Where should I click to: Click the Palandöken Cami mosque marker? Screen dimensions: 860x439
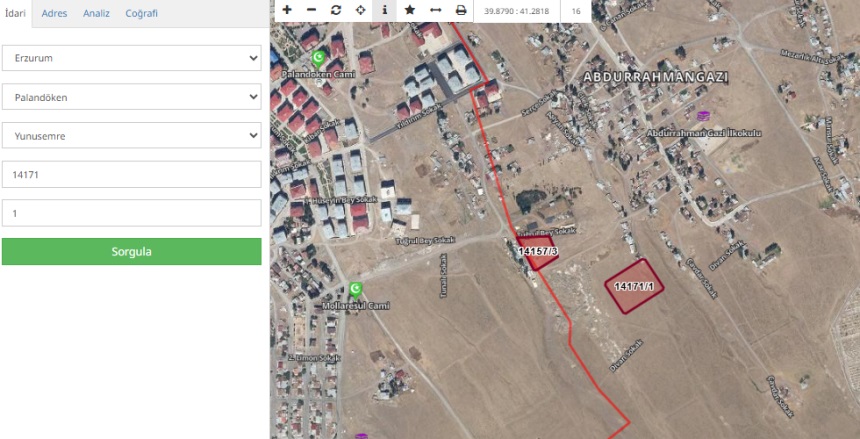(x=318, y=58)
